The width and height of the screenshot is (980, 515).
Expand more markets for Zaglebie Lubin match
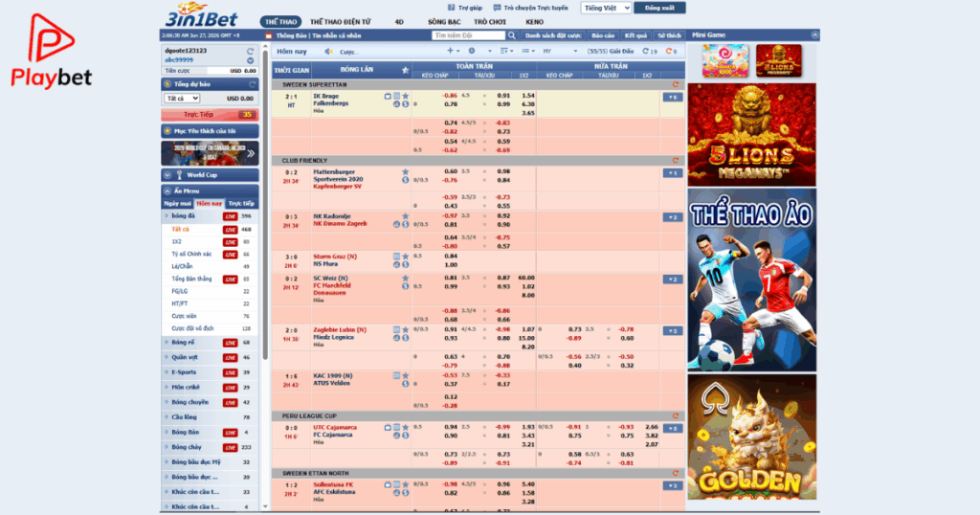673,330
